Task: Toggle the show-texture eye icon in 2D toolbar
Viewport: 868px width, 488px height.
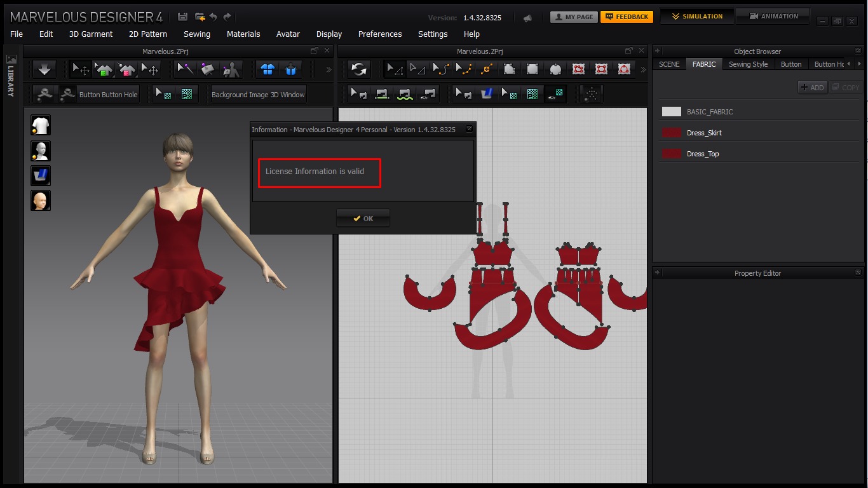Action: [x=556, y=95]
